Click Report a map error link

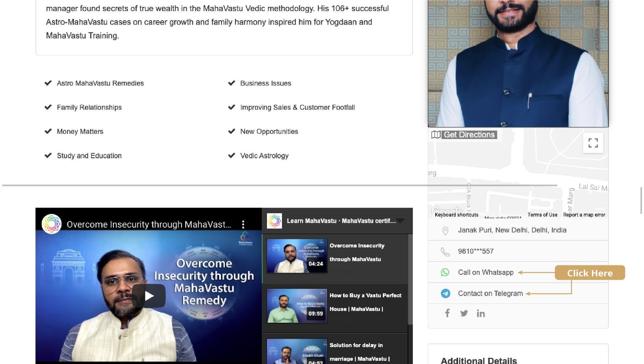[x=584, y=215]
